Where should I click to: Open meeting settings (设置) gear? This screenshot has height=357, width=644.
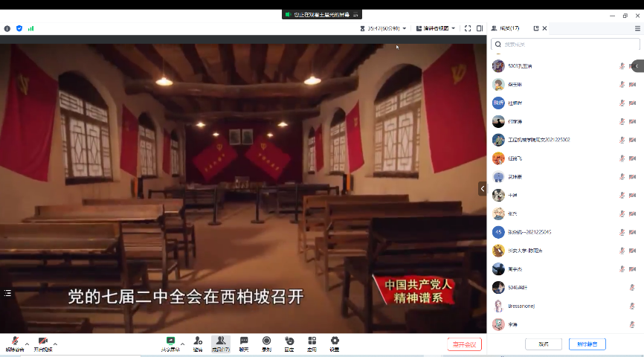(335, 343)
